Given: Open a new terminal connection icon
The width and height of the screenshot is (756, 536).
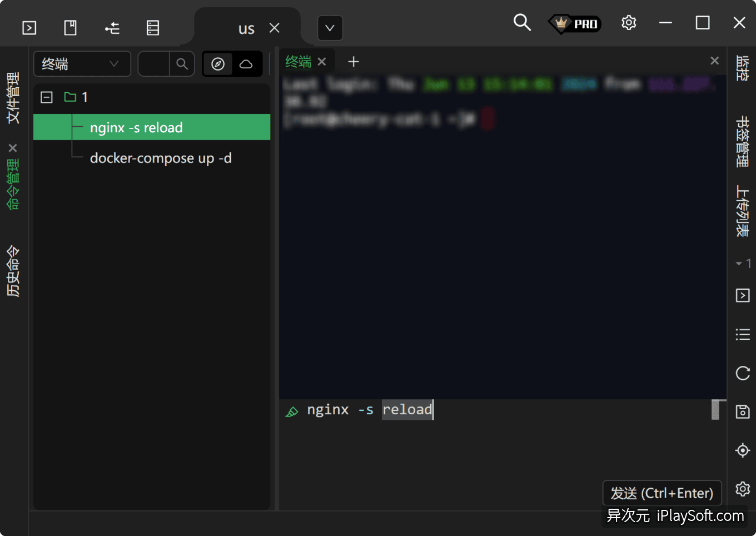Looking at the screenshot, I should 29,27.
